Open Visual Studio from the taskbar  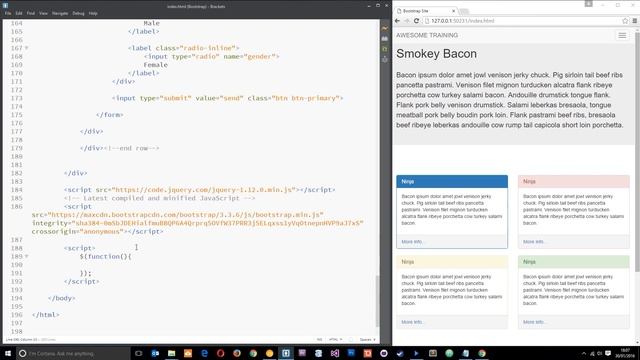click(x=335, y=353)
